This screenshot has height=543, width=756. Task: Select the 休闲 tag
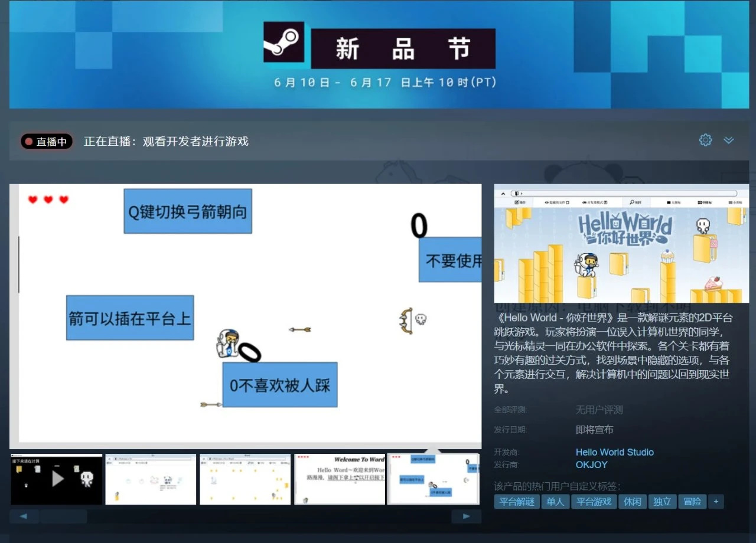click(632, 502)
